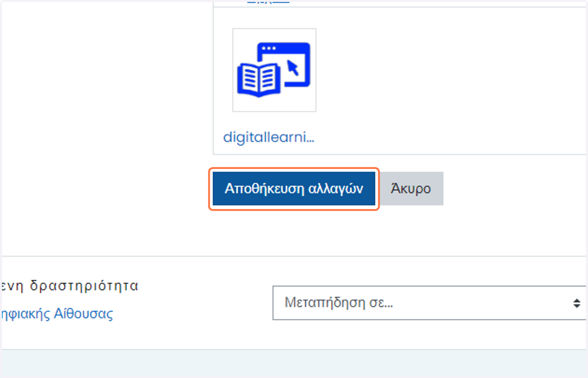The width and height of the screenshot is (588, 378).
Task: Click the Αποθήκευση αλλαγών button
Action: tap(294, 189)
